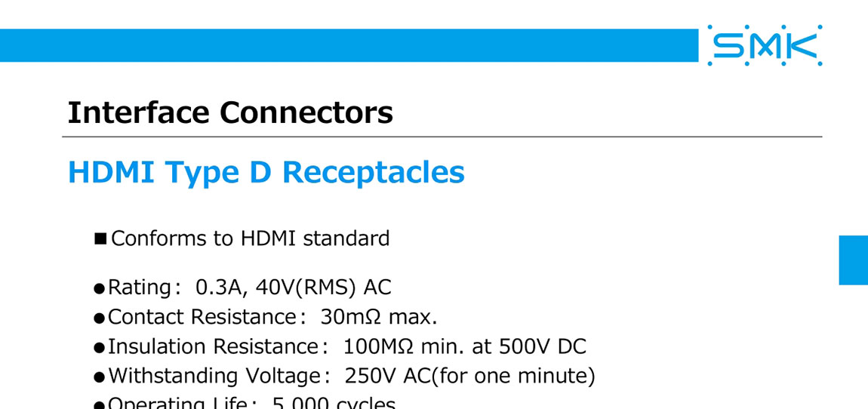This screenshot has width=868, height=409.
Task: Click the HDMI Type D Receptacles title
Action: (x=266, y=172)
